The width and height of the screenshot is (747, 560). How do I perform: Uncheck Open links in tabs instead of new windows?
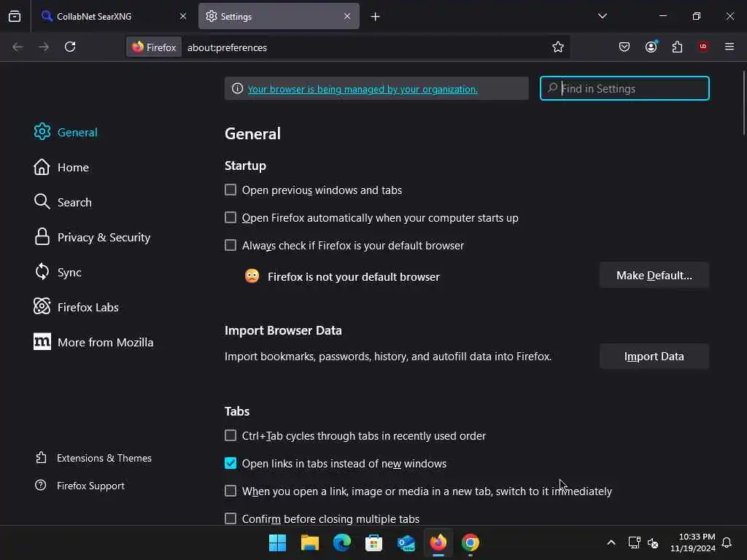coord(231,463)
